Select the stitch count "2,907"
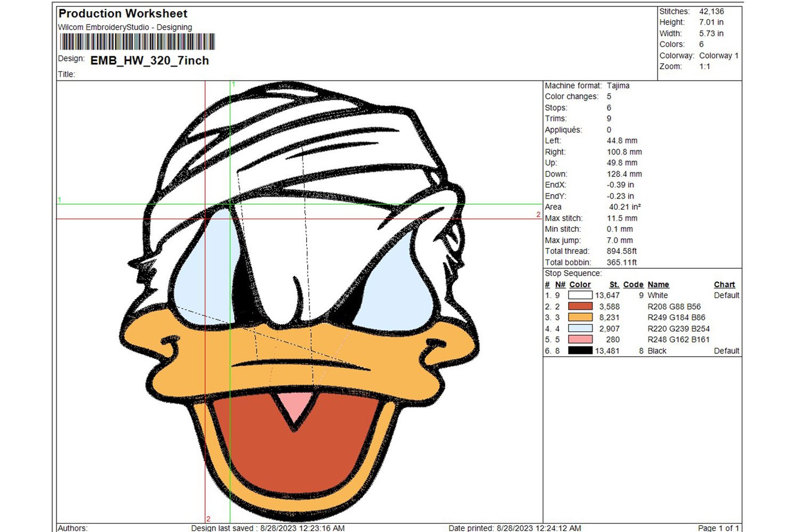This screenshot has width=800, height=532. pyautogui.click(x=610, y=328)
